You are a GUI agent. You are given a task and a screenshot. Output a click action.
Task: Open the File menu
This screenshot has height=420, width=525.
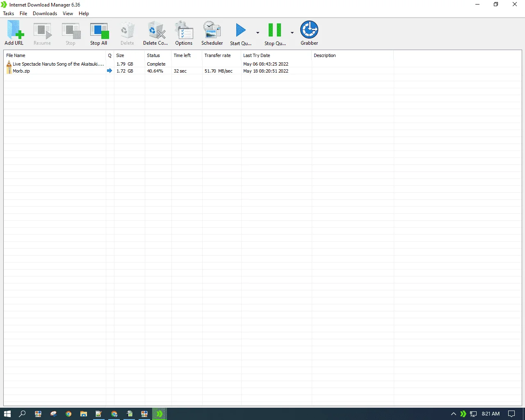[23, 14]
